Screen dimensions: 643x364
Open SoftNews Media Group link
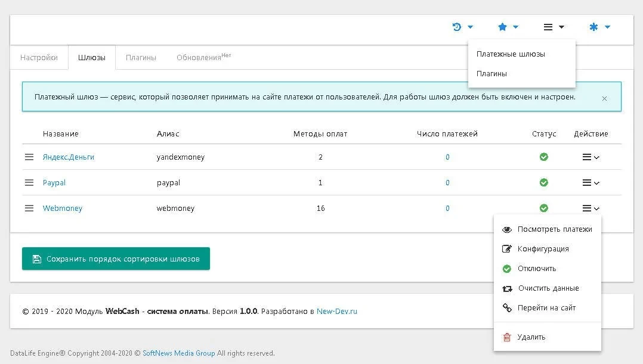tap(179, 353)
